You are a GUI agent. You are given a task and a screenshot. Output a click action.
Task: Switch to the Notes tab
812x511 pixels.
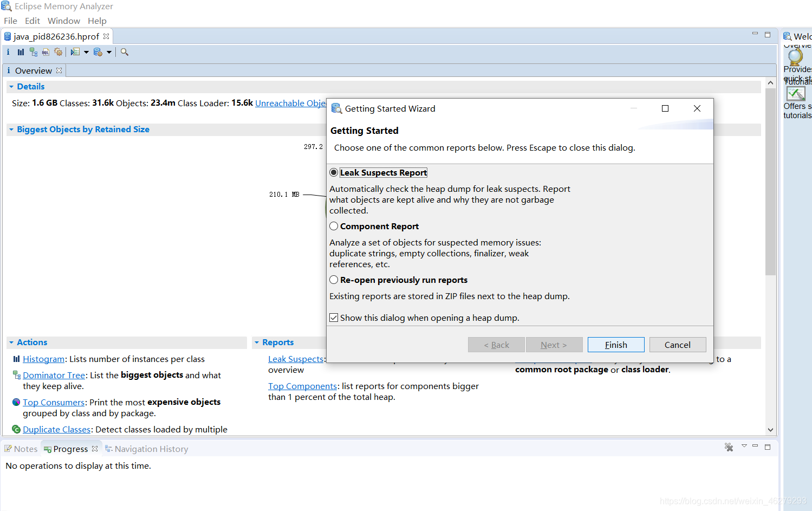coord(21,449)
